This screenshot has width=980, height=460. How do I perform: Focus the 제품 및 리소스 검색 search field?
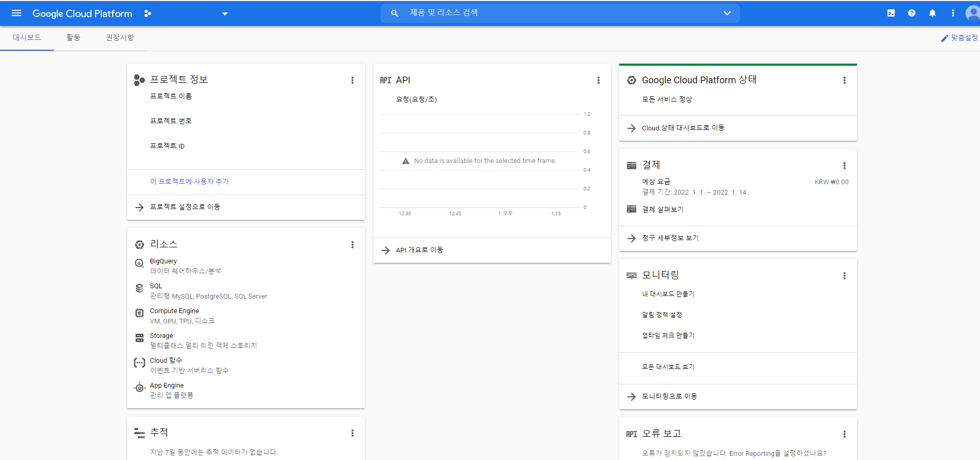560,13
